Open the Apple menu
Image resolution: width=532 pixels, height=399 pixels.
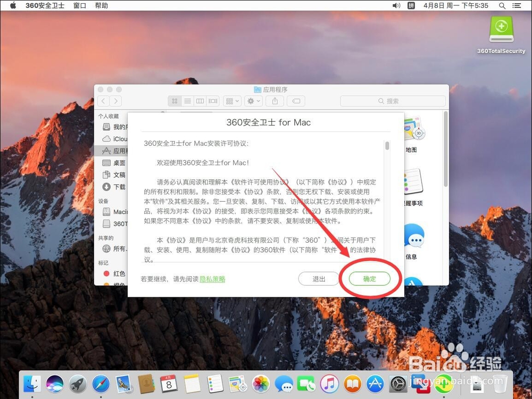point(13,5)
